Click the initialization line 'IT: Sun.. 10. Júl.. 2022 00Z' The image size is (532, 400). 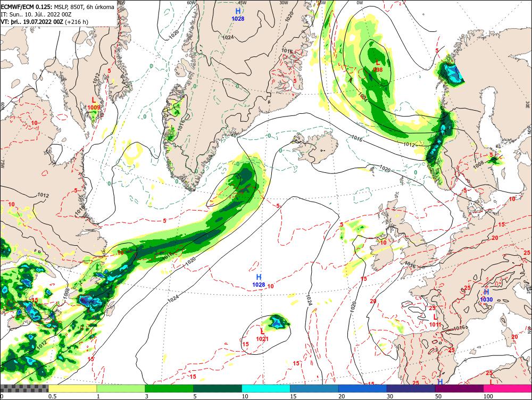36,14
